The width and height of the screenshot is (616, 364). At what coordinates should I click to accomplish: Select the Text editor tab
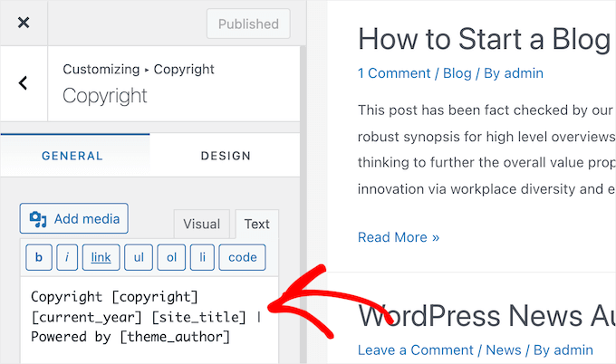click(257, 224)
